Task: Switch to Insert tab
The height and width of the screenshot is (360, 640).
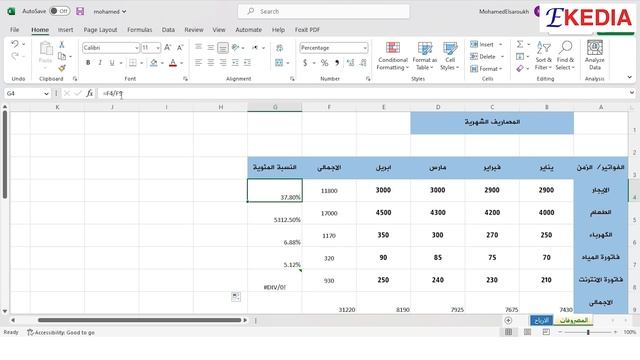Action: point(65,30)
